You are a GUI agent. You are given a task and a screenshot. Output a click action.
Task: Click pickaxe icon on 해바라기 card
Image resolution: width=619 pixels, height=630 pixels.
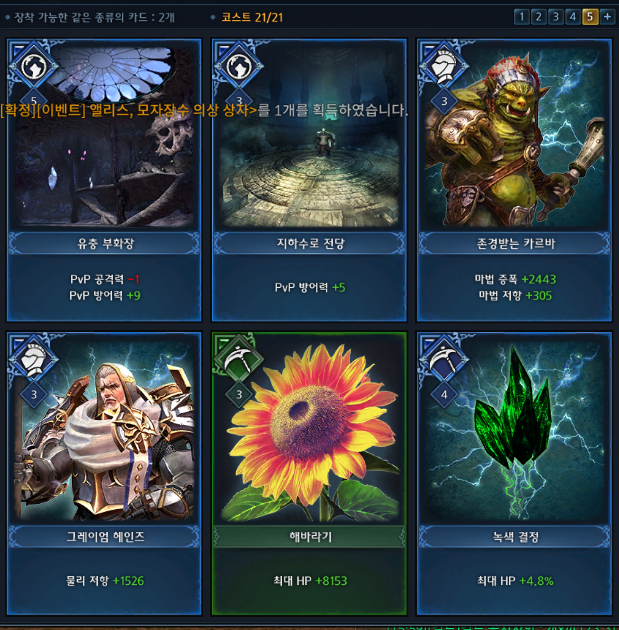coord(239,358)
